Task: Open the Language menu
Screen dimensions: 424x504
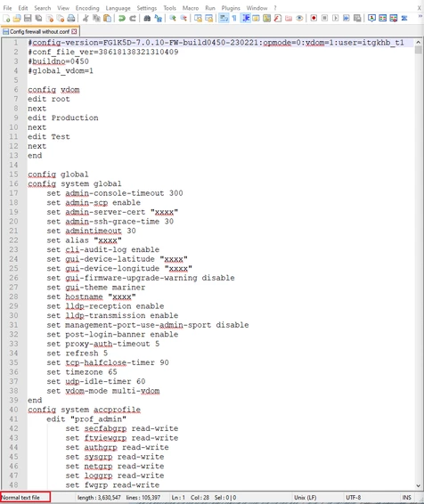Action: (118, 8)
